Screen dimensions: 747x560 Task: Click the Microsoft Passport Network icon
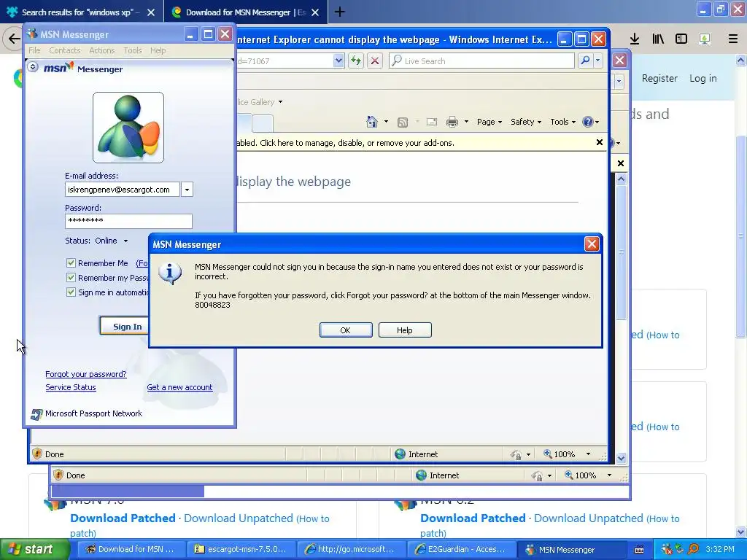36,414
